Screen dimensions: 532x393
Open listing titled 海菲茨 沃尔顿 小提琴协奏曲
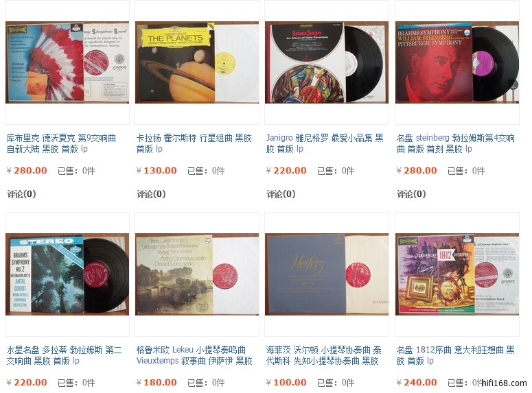(324, 355)
